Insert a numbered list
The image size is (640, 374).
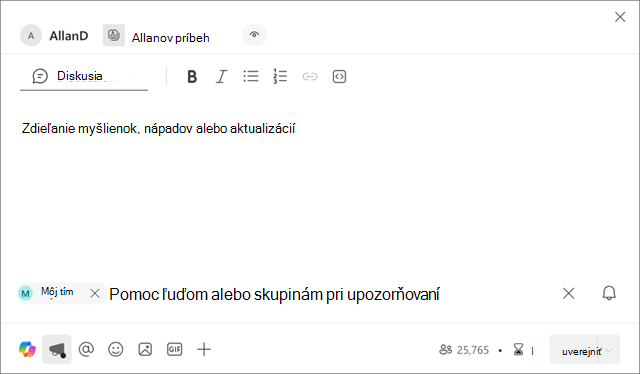tap(280, 76)
